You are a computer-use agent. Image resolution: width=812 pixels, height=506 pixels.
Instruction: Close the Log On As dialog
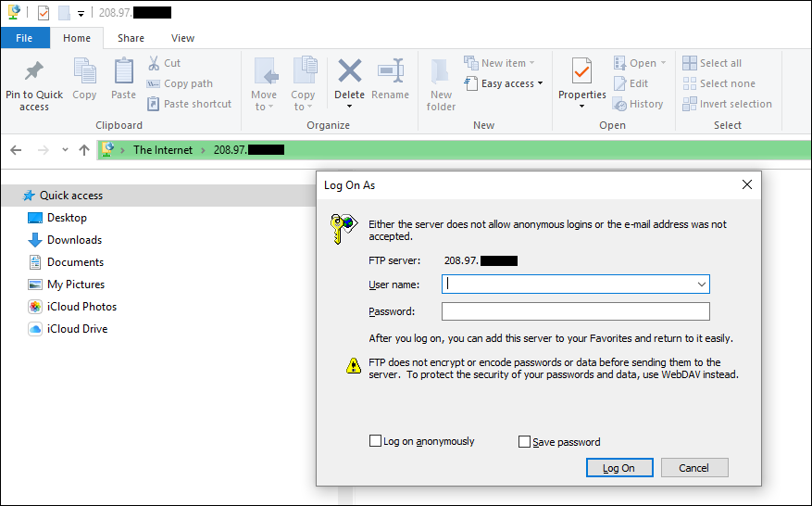(747, 184)
